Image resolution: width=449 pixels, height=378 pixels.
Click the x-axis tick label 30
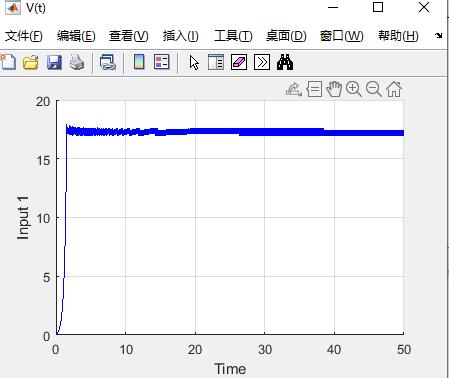265,350
